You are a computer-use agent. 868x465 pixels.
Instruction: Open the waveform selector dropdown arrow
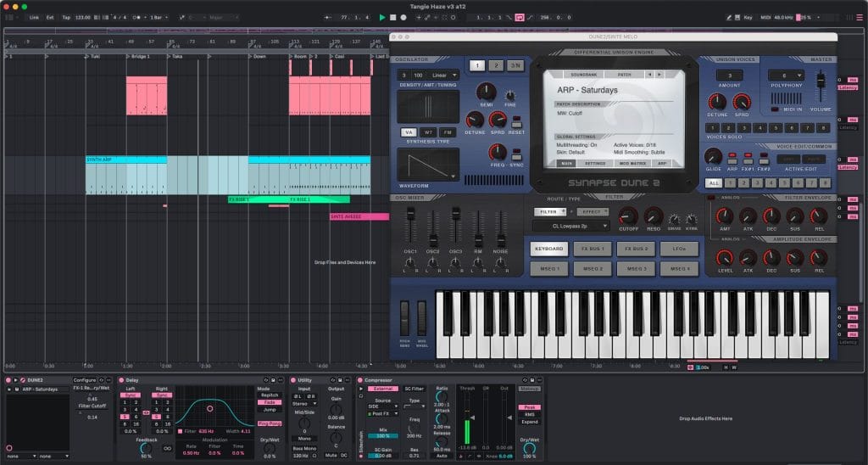pyautogui.click(x=453, y=176)
